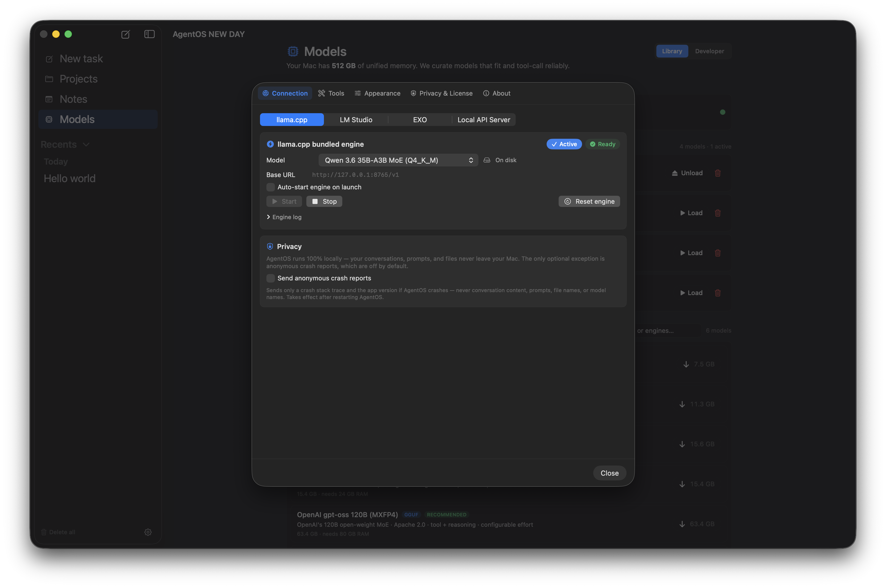886x588 pixels.
Task: Select the LM Studio engine segment
Action: coord(356,120)
